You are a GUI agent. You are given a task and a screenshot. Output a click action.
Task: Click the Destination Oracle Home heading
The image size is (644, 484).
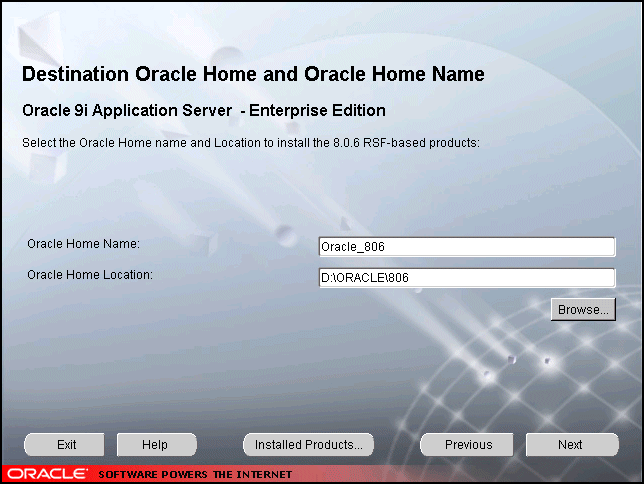[253, 74]
